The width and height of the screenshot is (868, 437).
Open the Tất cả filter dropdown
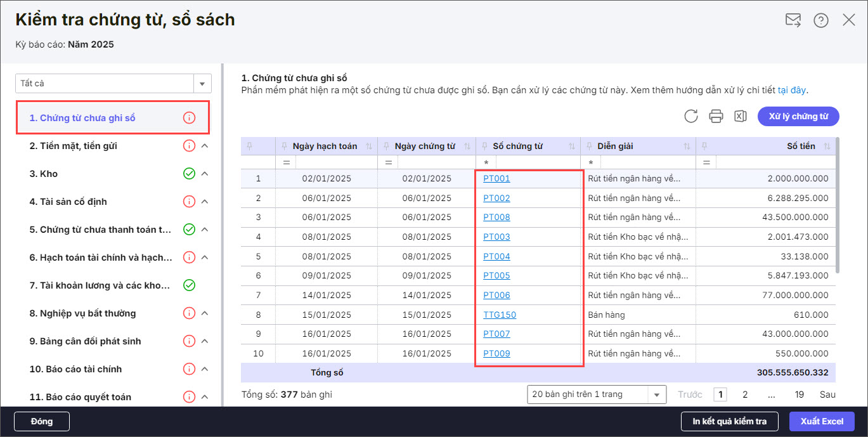coord(202,84)
